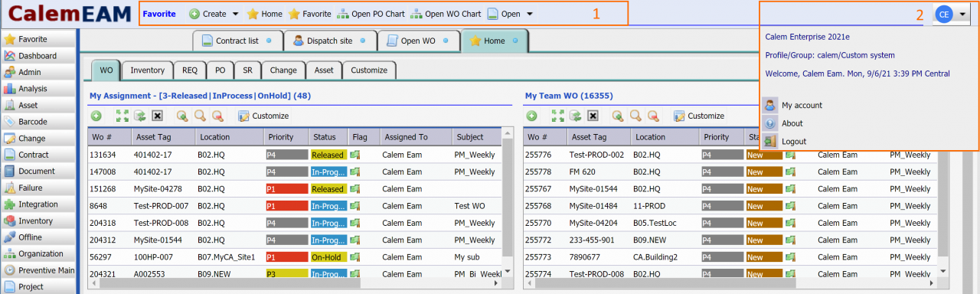Click the green plus icon in My Assignment toolbar
Viewport: 980px width, 294px height.
(96, 116)
